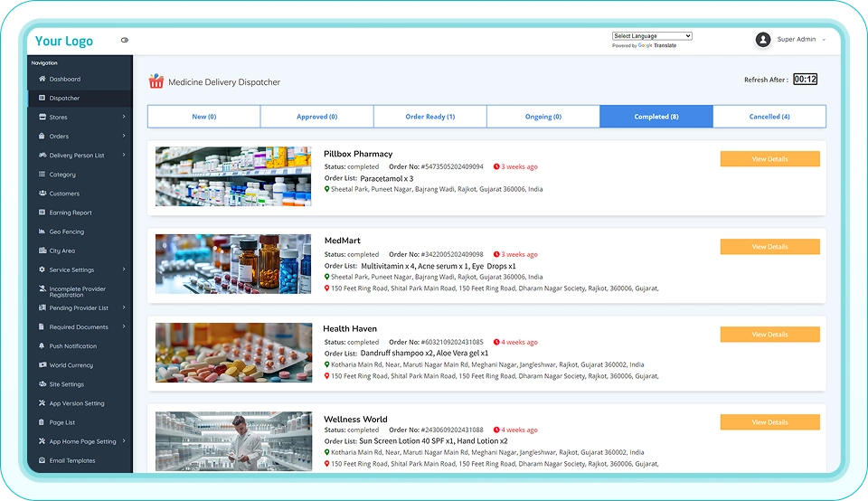
Task: Click the Stores icon in navigation
Action: tap(42, 117)
